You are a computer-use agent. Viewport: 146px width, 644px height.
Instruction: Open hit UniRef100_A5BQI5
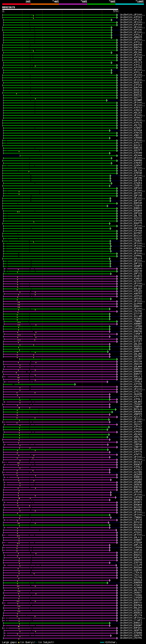pos(131,37)
